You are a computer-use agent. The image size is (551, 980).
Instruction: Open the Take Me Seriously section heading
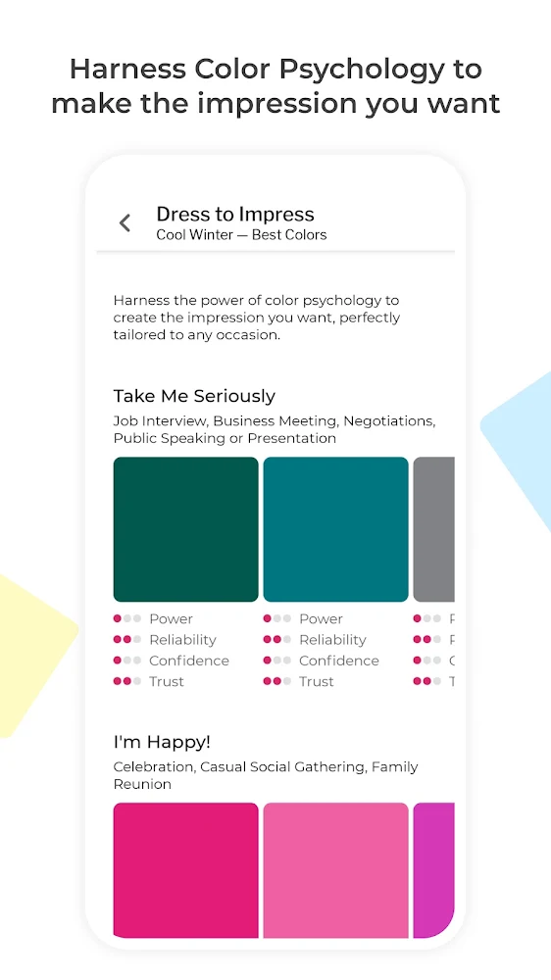[194, 396]
